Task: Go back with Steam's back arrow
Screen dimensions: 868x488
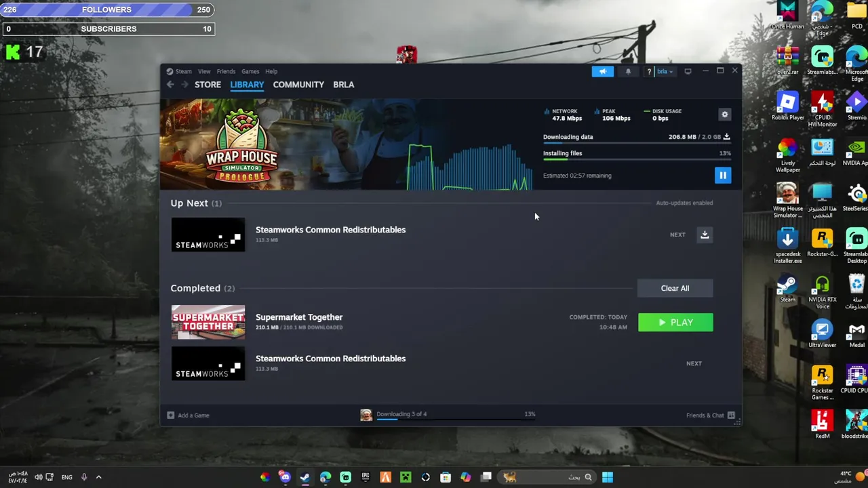Action: pyautogui.click(x=170, y=85)
